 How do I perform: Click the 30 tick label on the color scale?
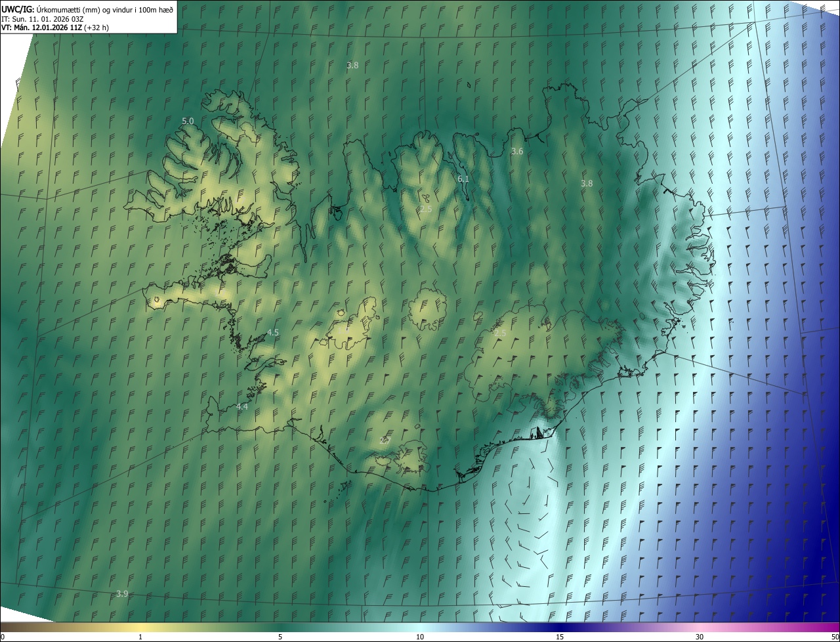[700, 637]
